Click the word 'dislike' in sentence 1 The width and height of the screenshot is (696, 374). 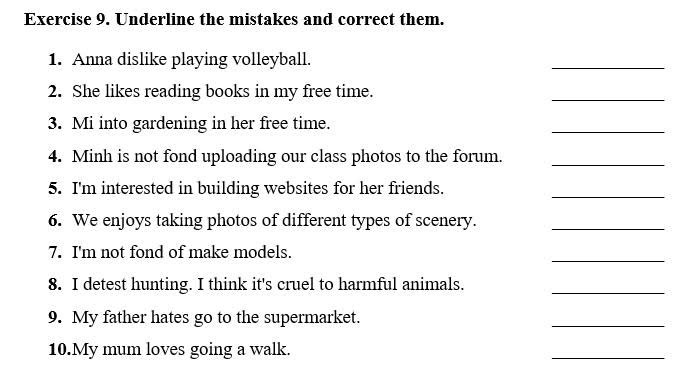tap(142, 59)
